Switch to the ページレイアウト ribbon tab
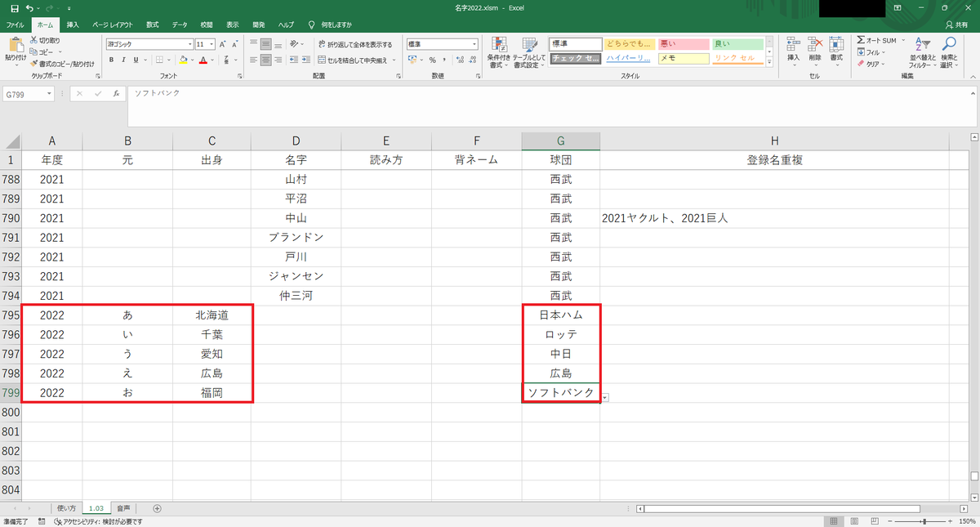 114,25
